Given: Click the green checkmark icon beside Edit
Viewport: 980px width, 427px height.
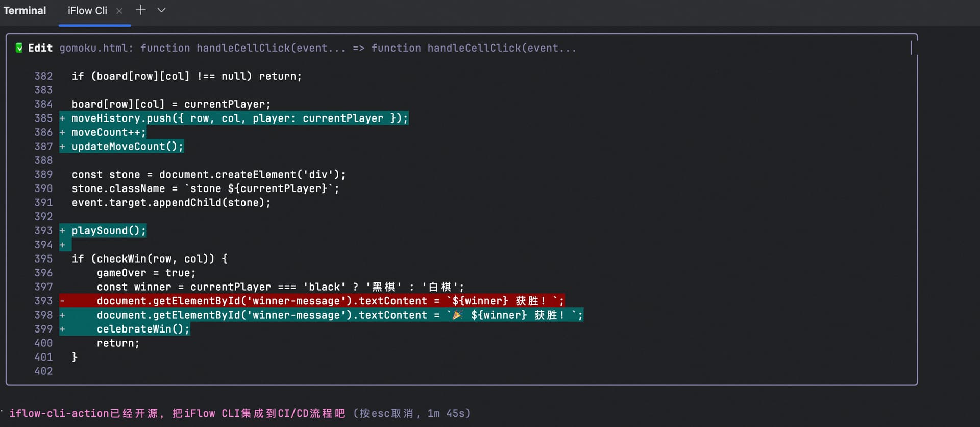Looking at the screenshot, I should point(19,48).
